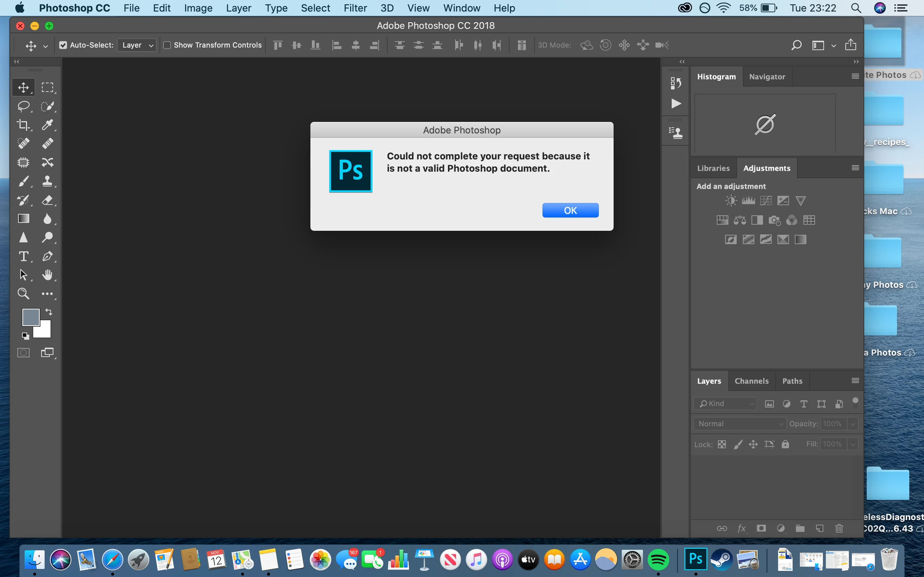Screen dimensions: 924x577
Task: Swap foreground and background colors
Action: tap(49, 312)
